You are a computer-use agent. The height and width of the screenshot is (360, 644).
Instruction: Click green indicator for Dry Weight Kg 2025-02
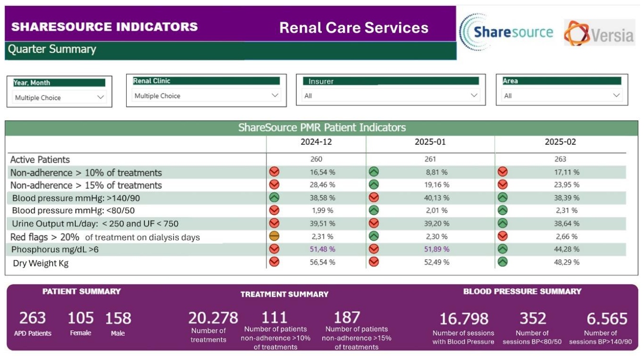[x=503, y=262]
